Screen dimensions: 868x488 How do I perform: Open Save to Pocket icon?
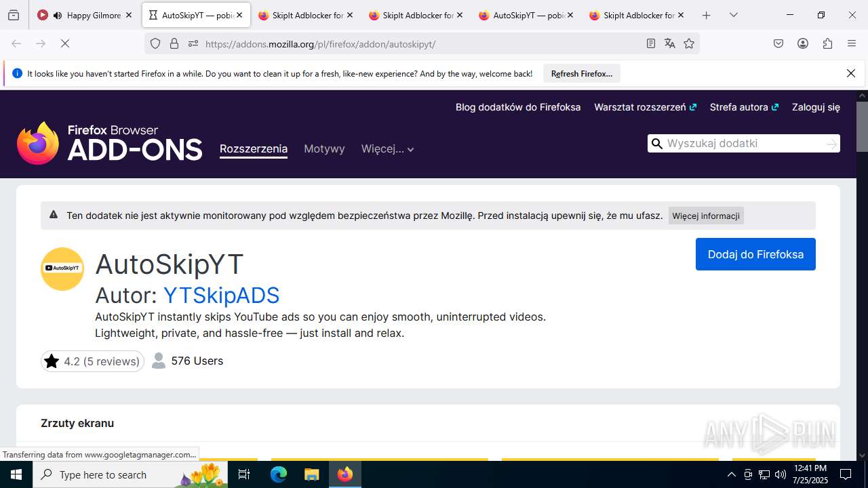[778, 43]
